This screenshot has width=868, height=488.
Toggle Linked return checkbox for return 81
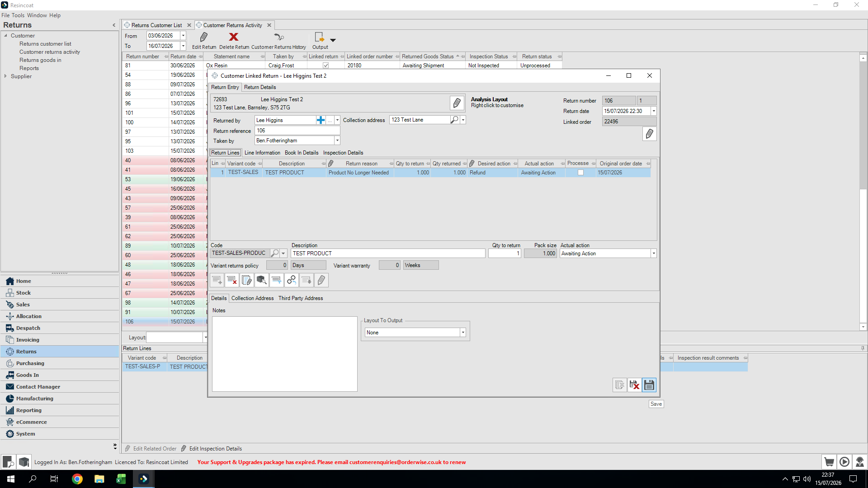tap(326, 66)
